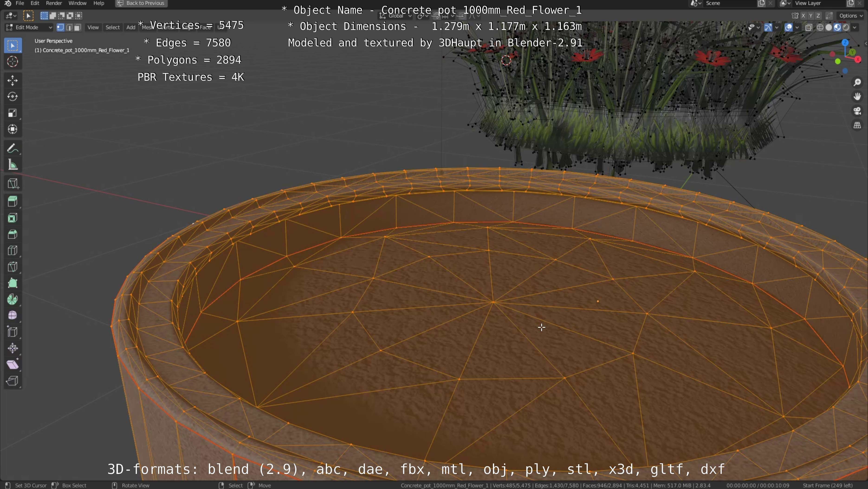Open the Window menu

[x=78, y=3]
